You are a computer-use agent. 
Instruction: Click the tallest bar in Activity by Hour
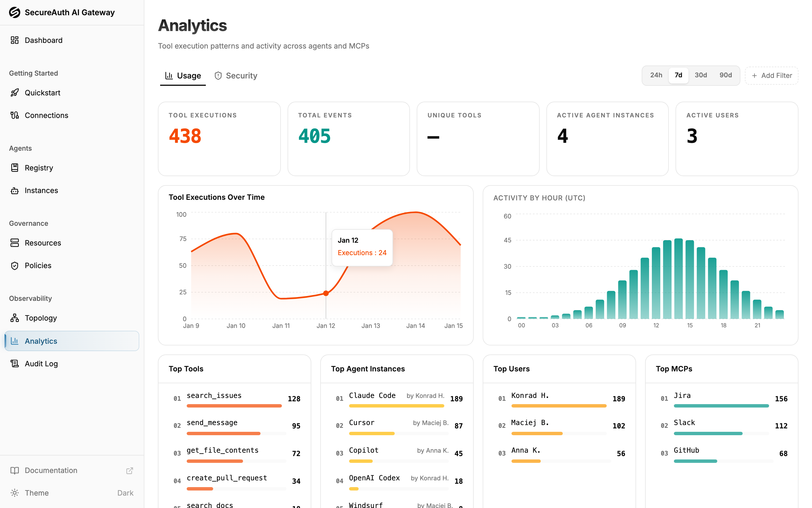pyautogui.click(x=678, y=279)
